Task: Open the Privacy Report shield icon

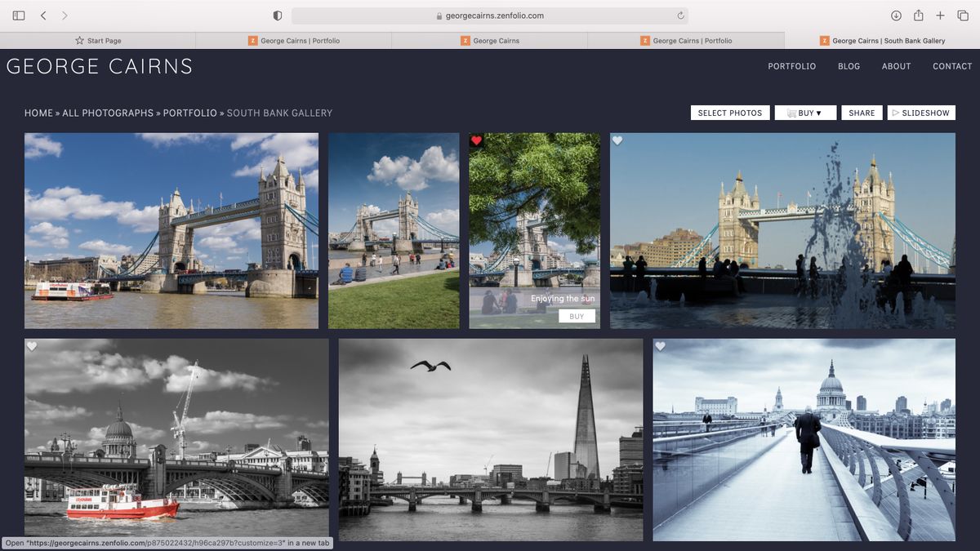Action: [276, 15]
